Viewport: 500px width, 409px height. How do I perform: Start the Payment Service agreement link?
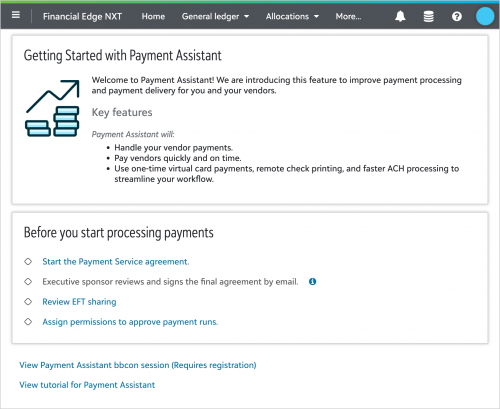(x=116, y=262)
